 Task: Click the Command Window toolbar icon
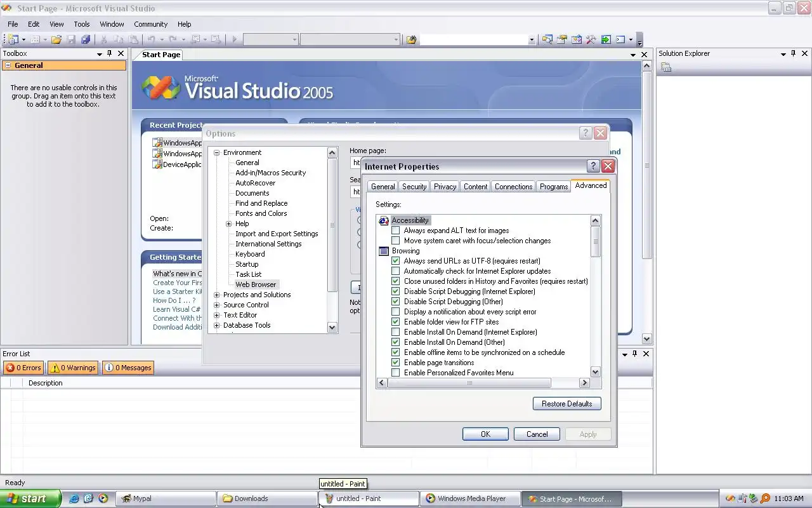620,39
